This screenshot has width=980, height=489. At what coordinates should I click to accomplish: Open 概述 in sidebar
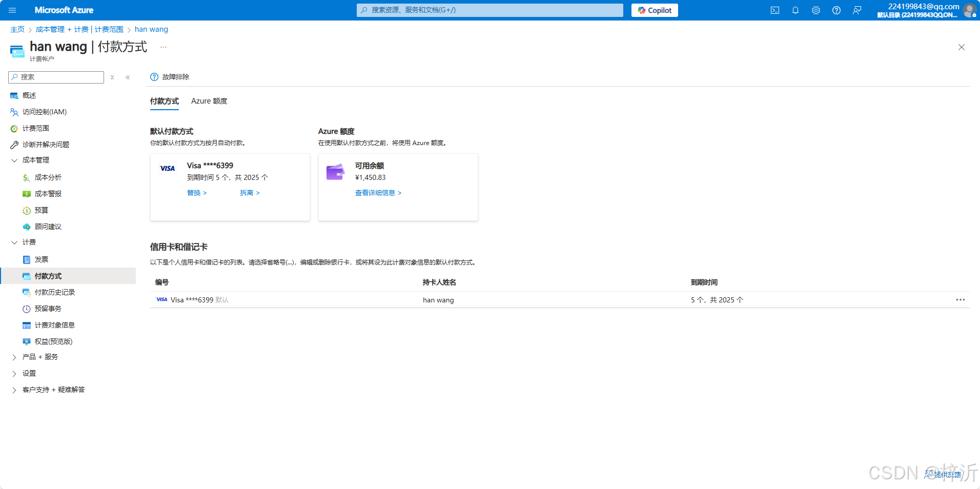point(29,95)
